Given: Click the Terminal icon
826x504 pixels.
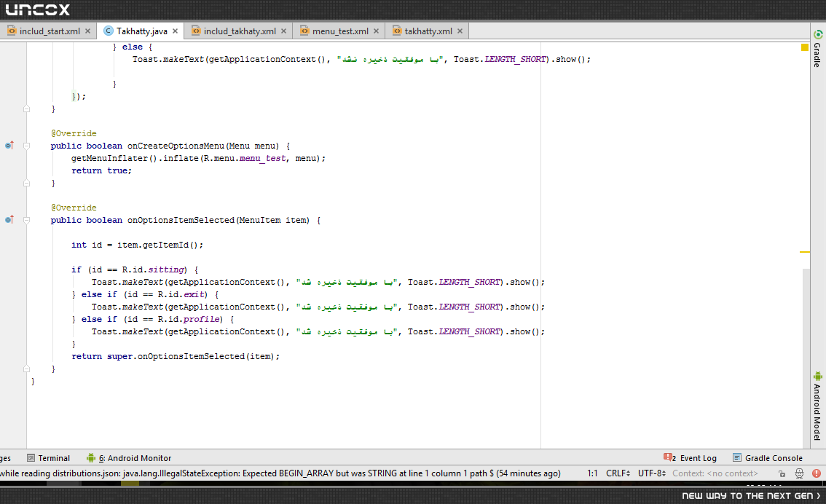Looking at the screenshot, I should pyautogui.click(x=31, y=458).
